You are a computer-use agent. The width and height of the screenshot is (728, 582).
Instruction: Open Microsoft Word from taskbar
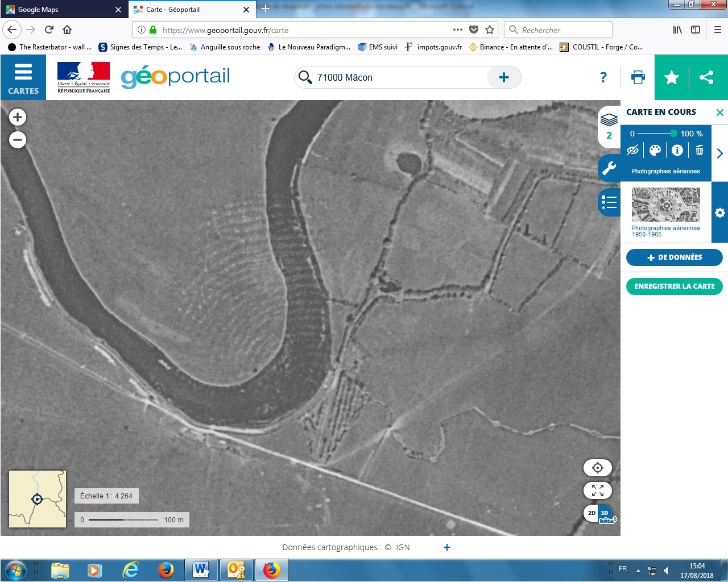pos(201,570)
